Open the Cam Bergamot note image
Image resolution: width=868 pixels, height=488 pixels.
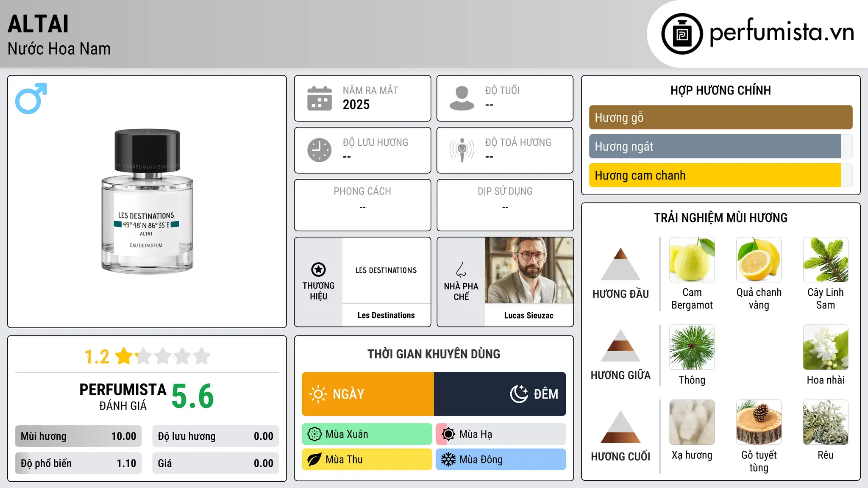[x=692, y=260]
